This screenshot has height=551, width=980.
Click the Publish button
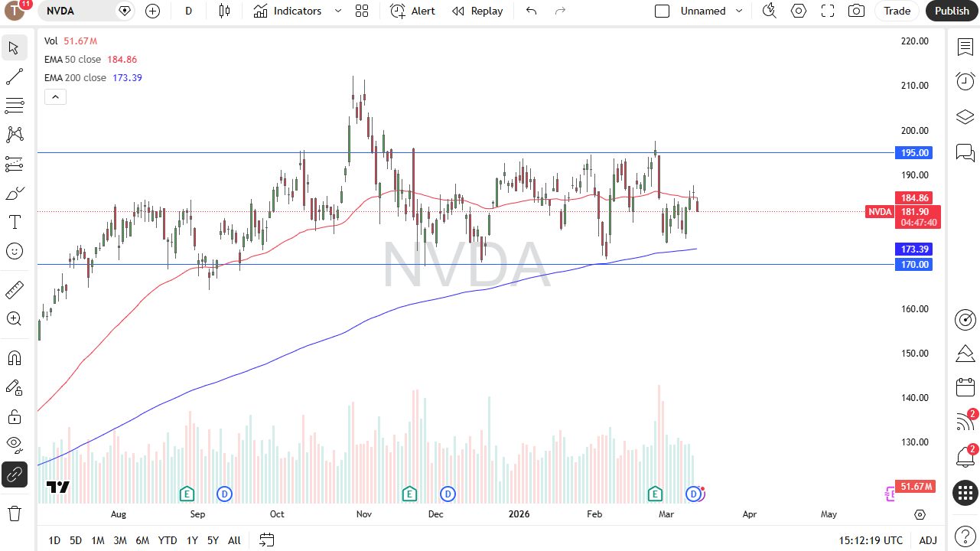pyautogui.click(x=951, y=11)
